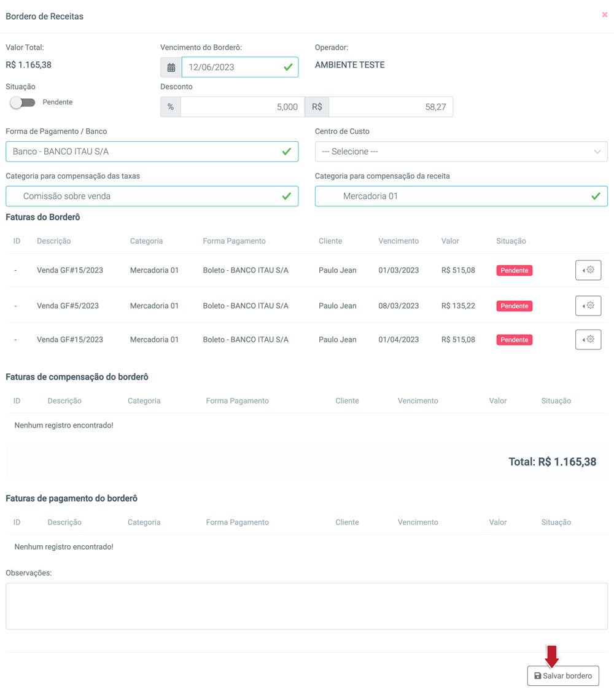Click Salvar bordero button
614x700 pixels.
(563, 676)
